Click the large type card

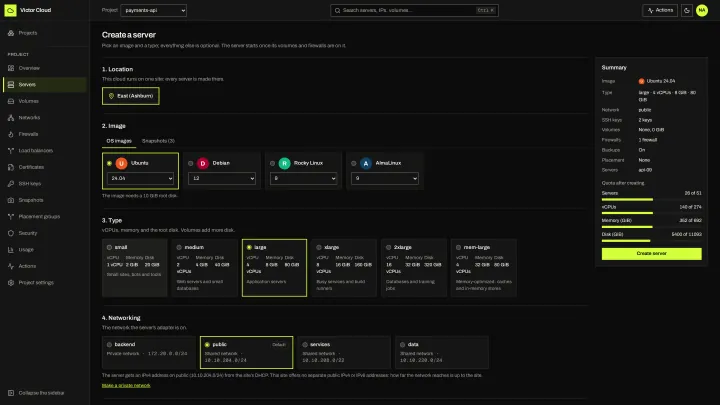click(274, 268)
